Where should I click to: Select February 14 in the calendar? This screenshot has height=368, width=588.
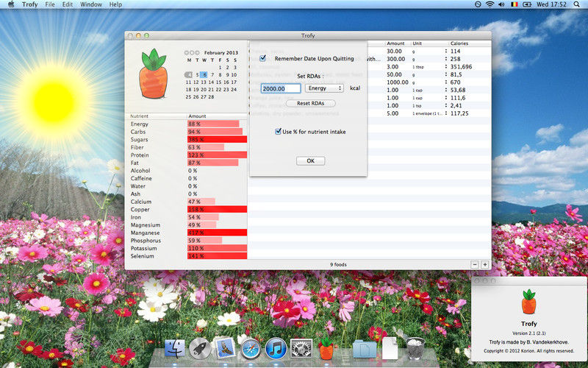coord(211,82)
